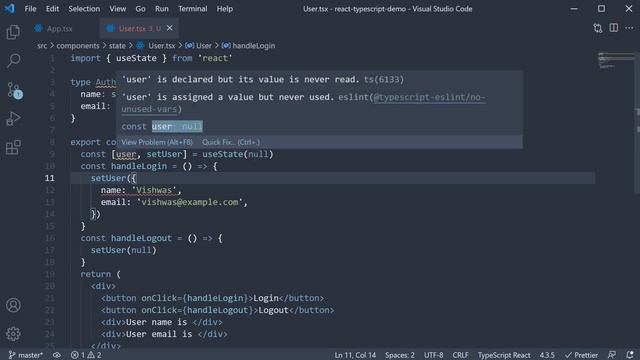Click 'vishwas@example.com' string on line 13
This screenshot has width=640, height=360.
(190, 202)
